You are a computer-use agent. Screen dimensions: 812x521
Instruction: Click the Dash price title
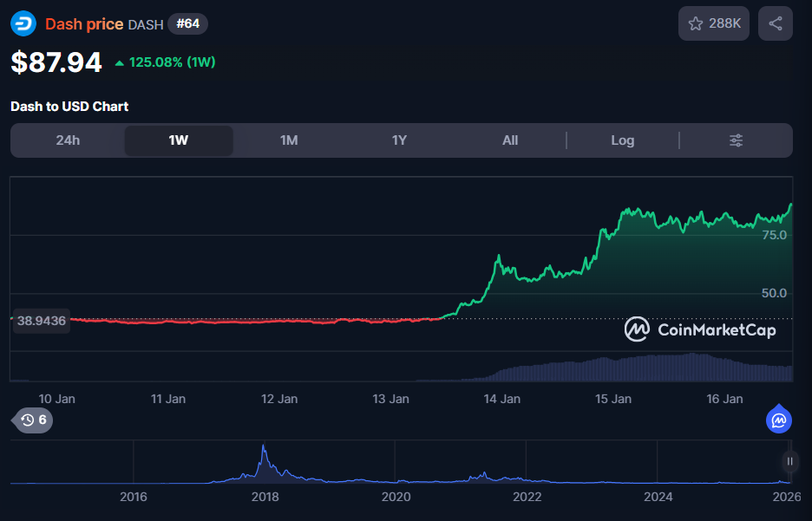pos(84,23)
